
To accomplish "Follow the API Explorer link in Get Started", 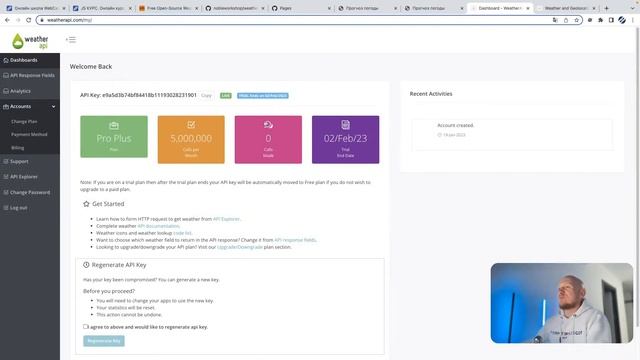I will 227,219.
